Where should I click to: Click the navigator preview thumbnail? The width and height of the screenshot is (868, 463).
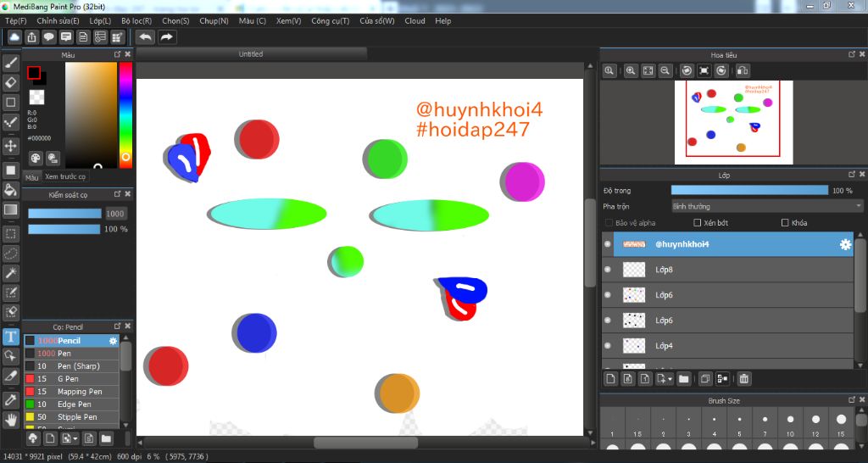coord(733,122)
